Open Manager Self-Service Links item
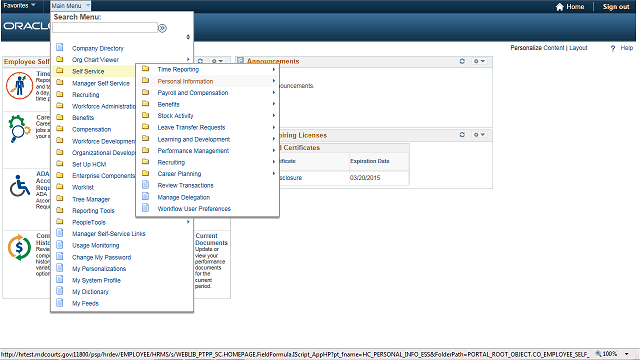The width and height of the screenshot is (640, 360). pos(109,234)
